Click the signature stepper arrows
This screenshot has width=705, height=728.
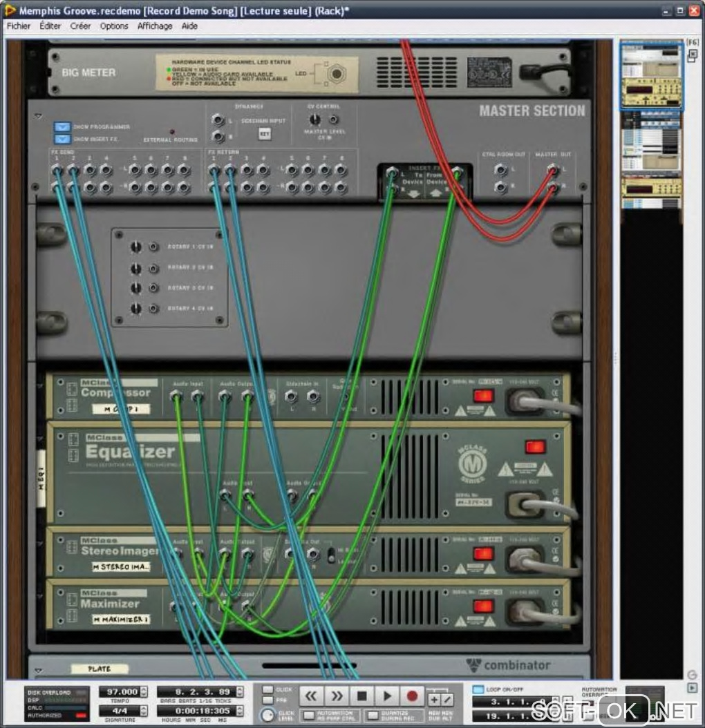(144, 710)
